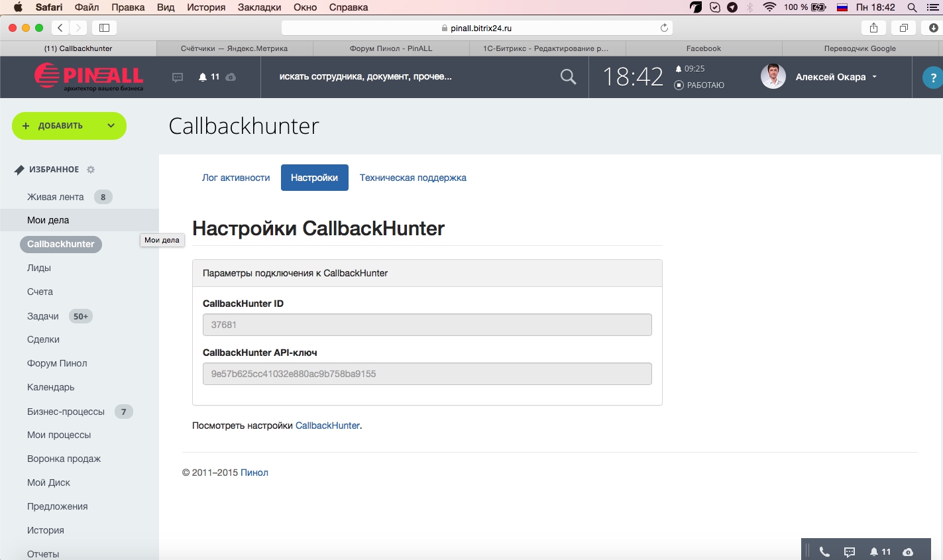Expand the Добавить button dropdown arrow

111,126
